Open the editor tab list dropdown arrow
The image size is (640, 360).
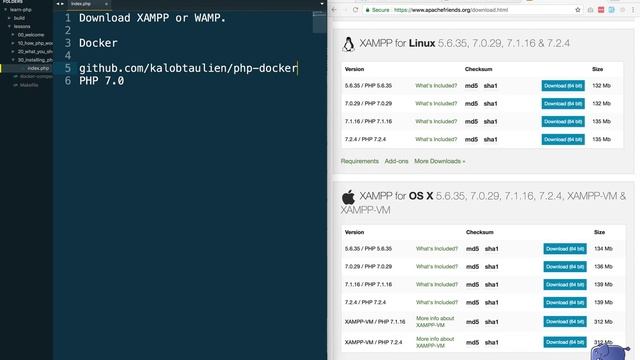click(322, 4)
